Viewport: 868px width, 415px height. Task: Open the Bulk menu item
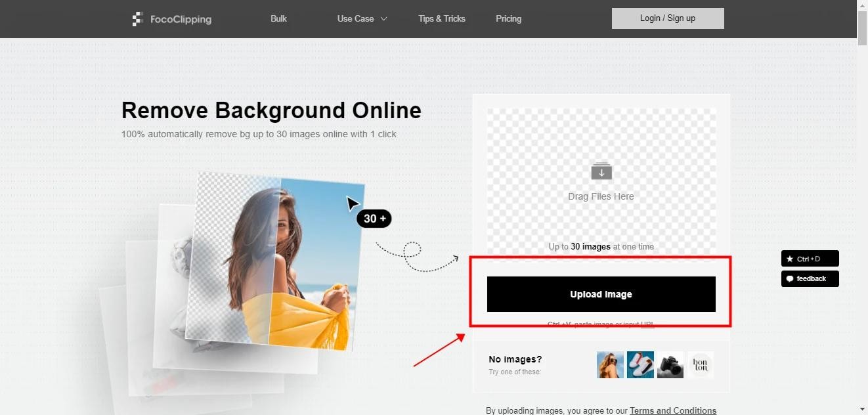pos(278,18)
